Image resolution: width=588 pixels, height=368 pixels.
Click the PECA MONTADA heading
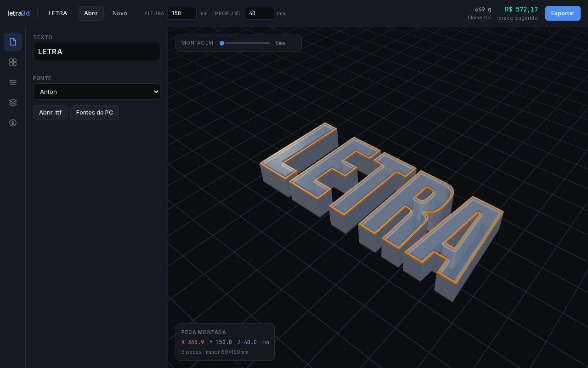tap(204, 332)
